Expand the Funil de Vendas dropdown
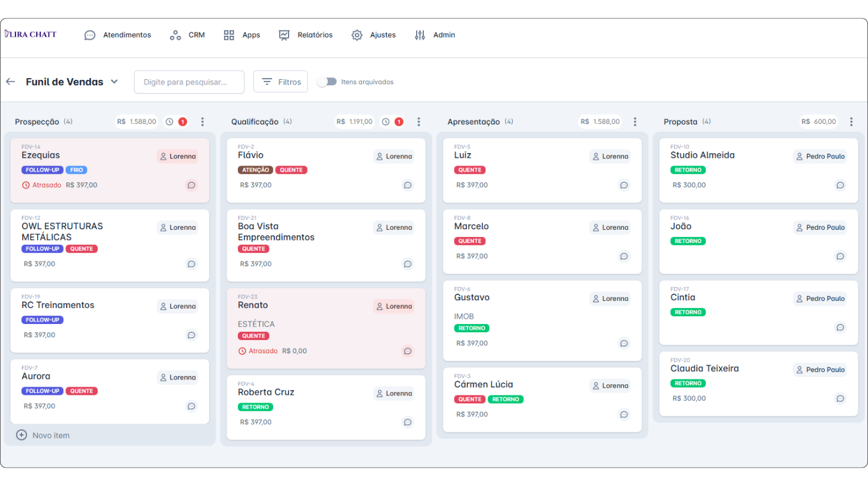868x486 pixels. 114,82
